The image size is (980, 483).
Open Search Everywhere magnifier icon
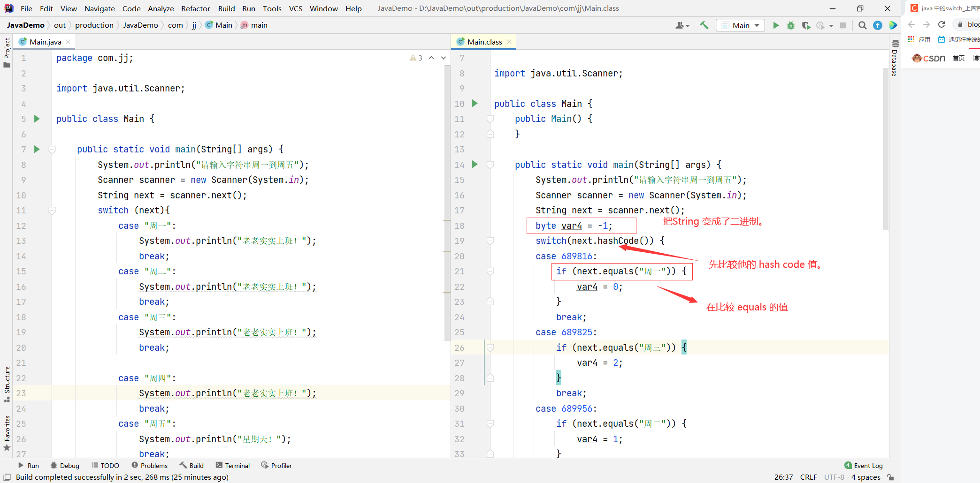[x=862, y=25]
